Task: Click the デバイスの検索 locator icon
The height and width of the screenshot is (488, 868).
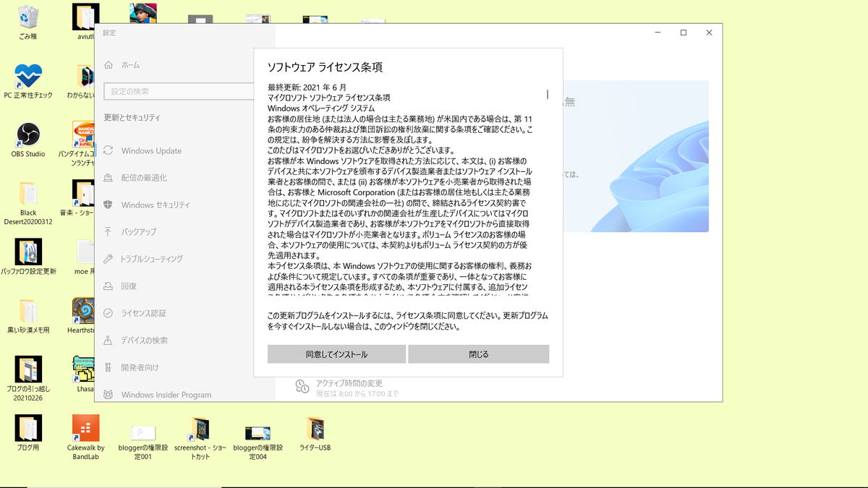Action: point(109,340)
